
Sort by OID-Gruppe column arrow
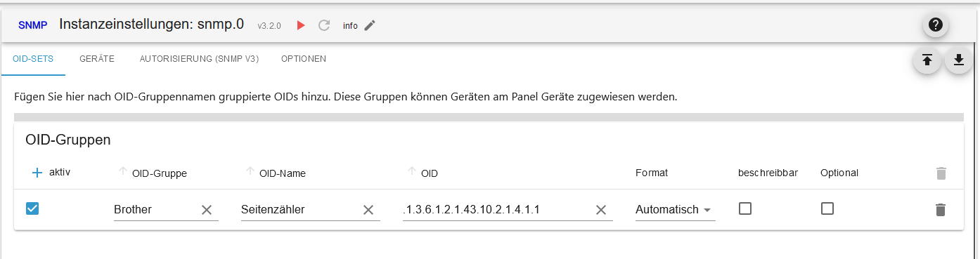(x=123, y=172)
